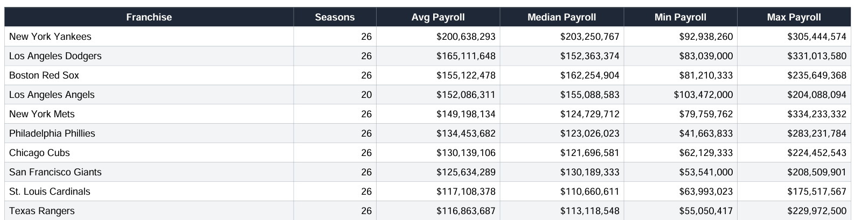Sort by the Franchise column header
Image resolution: width=868 pixels, height=220 pixels.
pos(149,17)
